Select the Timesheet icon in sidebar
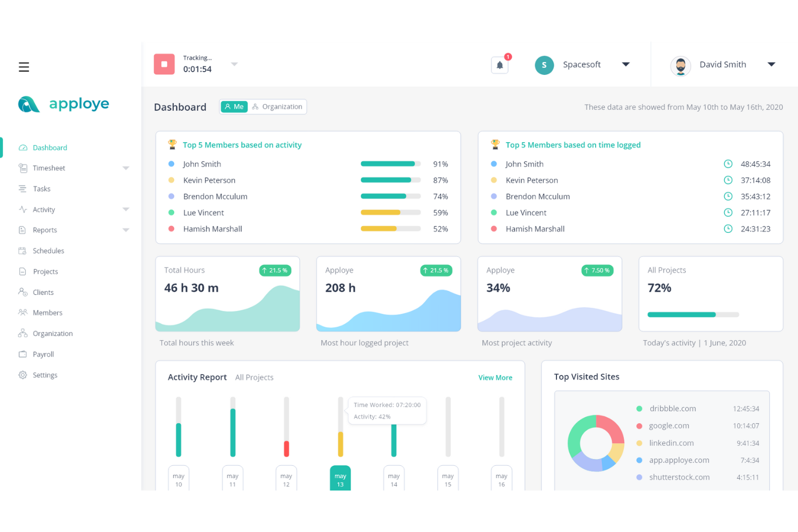The height and width of the screenshot is (532, 798). 23,168
